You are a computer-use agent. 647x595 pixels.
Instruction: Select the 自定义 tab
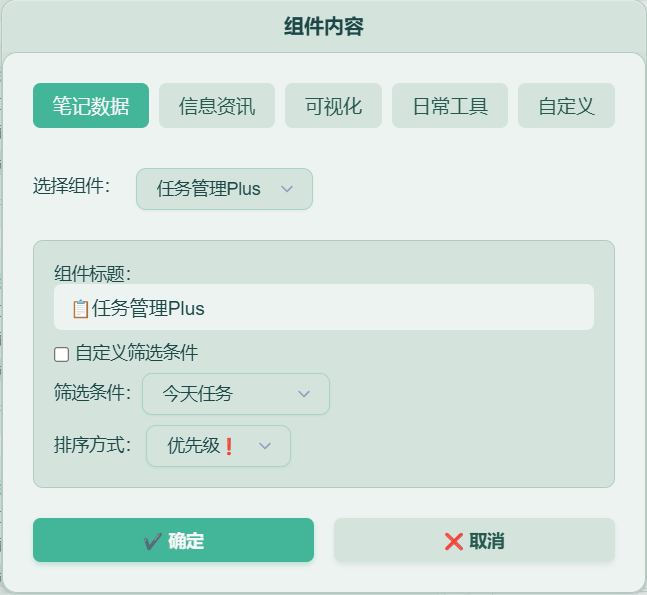pos(567,106)
